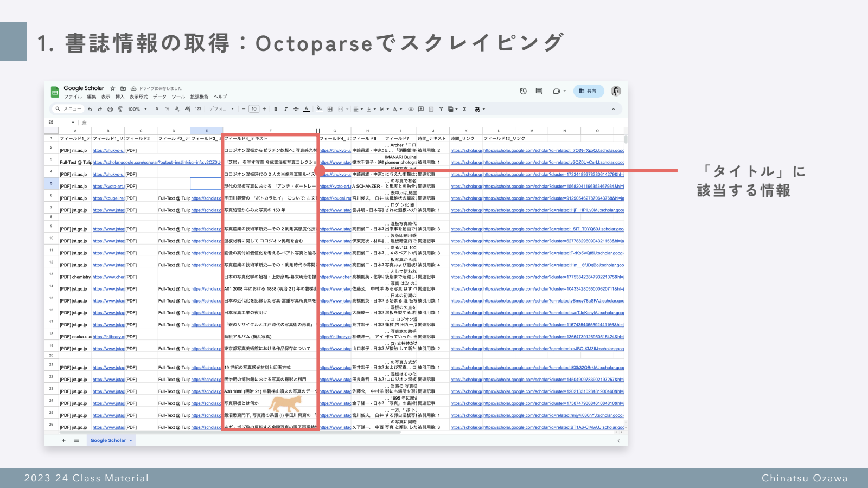Open the 編集 menu

point(92,97)
